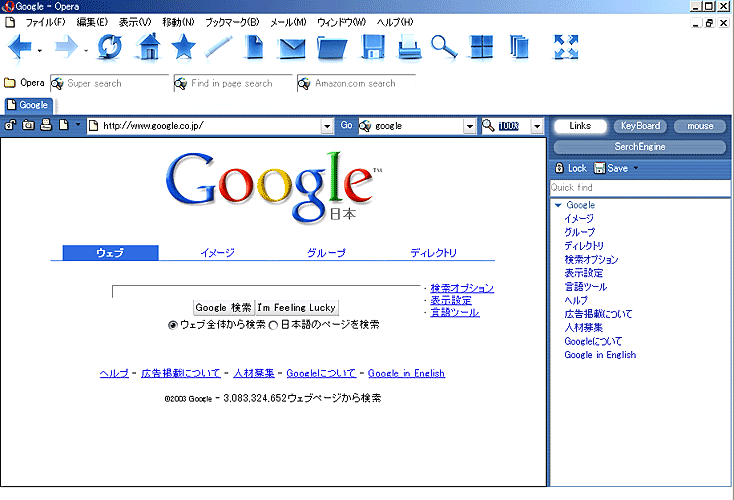This screenshot has width=734, height=500.
Task: Click the Reload page icon
Action: click(x=109, y=47)
